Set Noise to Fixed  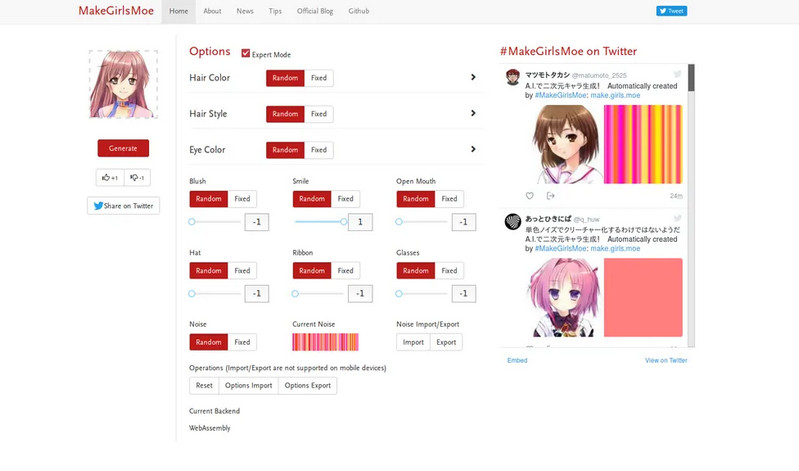(x=242, y=342)
